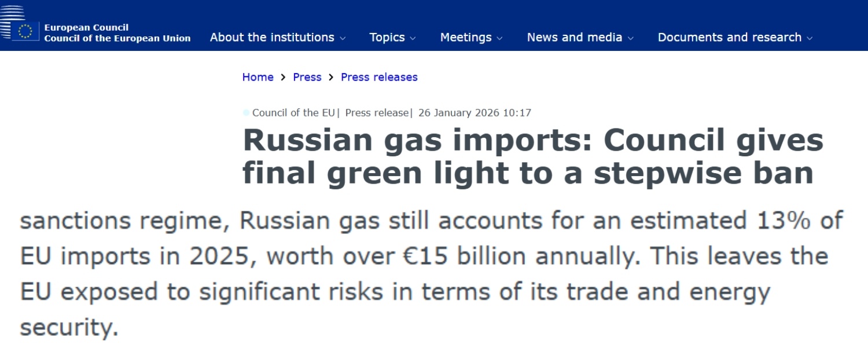Image resolution: width=868 pixels, height=355 pixels.
Task: Click the breadcrumb arrow before Press releases
Action: [331, 77]
